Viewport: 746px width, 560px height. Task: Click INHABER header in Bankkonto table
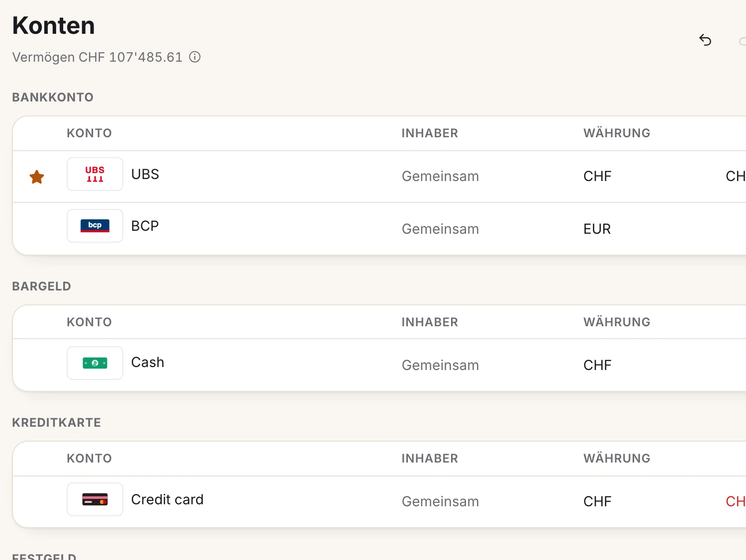point(430,133)
